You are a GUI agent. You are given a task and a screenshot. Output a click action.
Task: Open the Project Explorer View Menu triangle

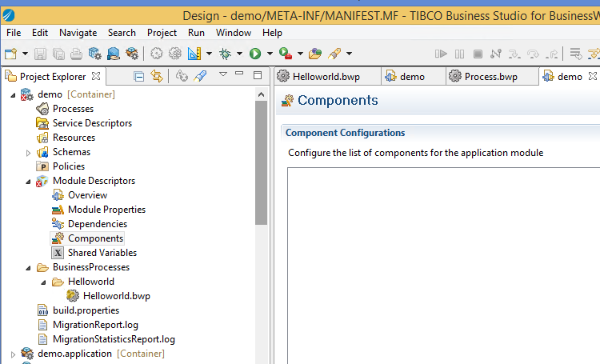pyautogui.click(x=223, y=74)
